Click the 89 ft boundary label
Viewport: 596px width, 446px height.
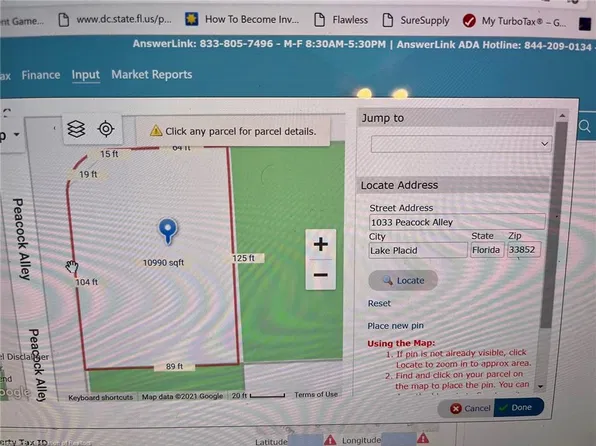pos(174,367)
